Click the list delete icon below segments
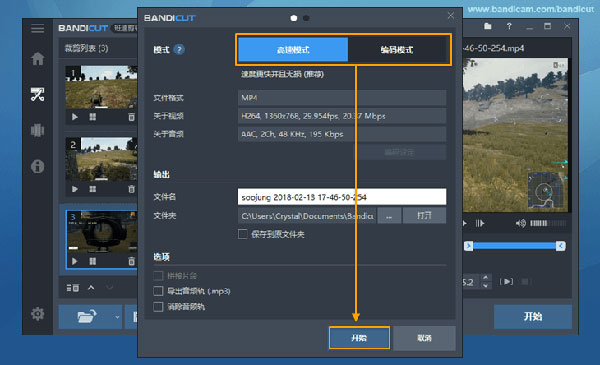 coord(73,287)
